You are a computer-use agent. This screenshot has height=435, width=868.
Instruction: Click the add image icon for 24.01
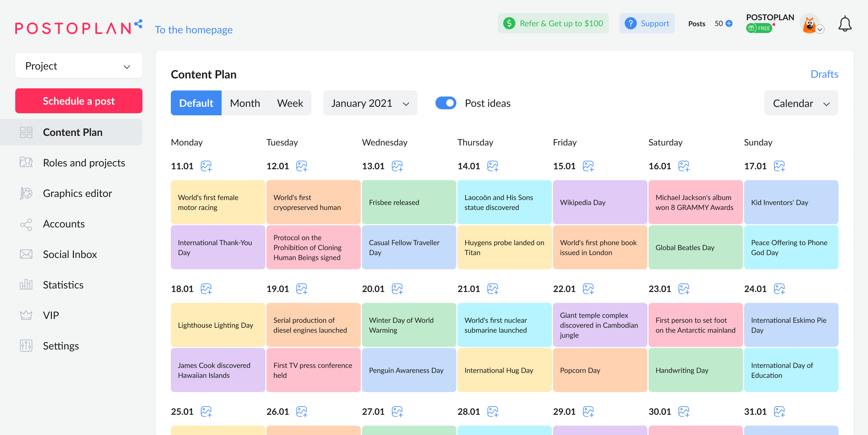779,289
